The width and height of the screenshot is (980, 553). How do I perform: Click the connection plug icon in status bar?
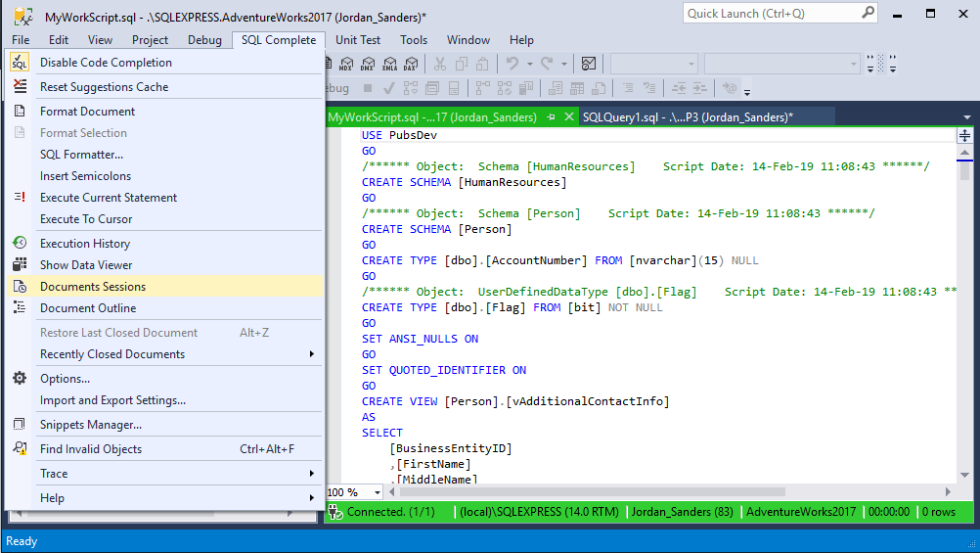click(335, 512)
